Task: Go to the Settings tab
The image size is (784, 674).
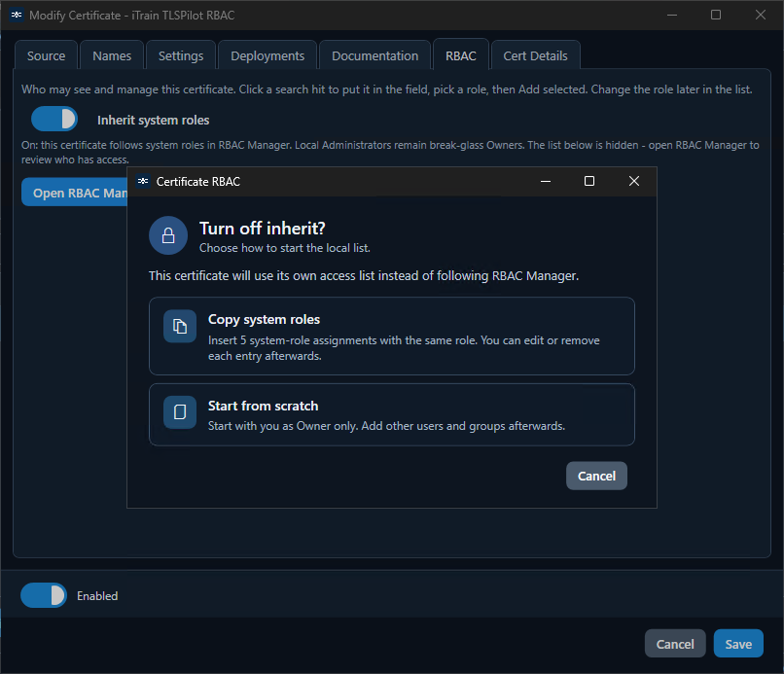Action: (181, 55)
